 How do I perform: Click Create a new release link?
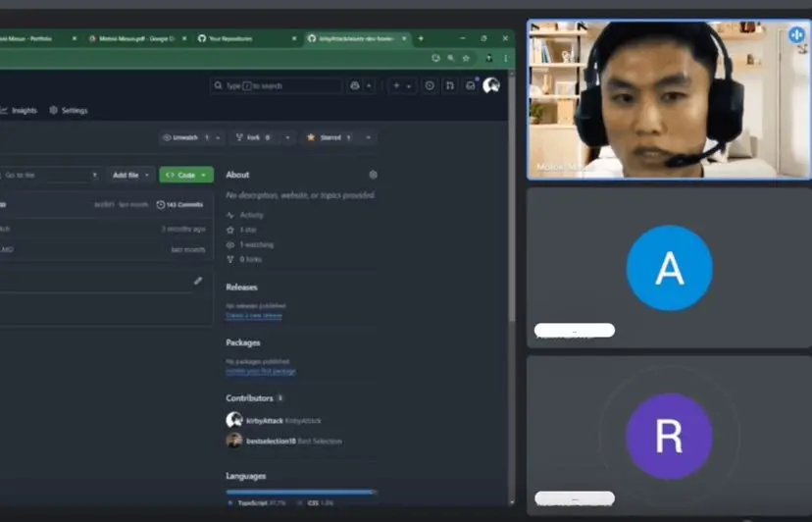[254, 315]
